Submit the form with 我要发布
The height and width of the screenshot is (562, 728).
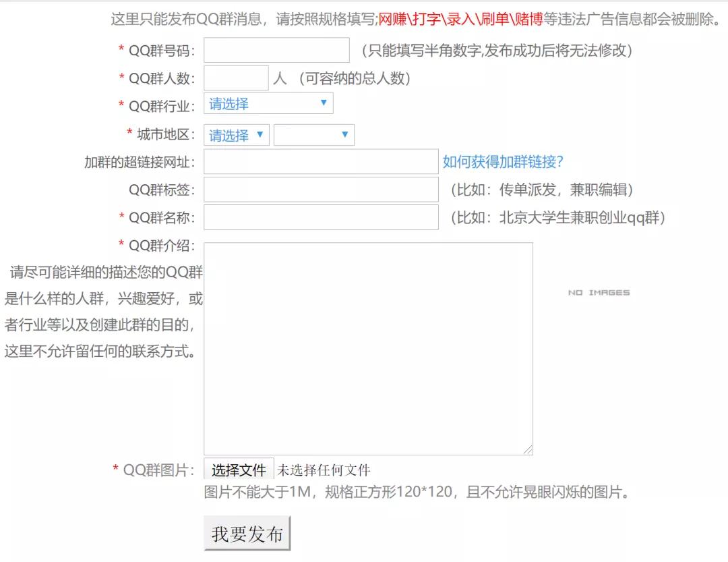247,534
